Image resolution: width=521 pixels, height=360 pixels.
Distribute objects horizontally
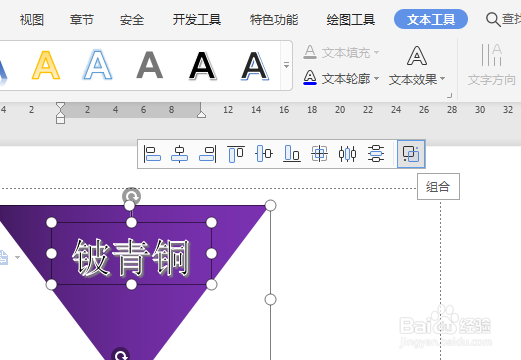pos(347,154)
